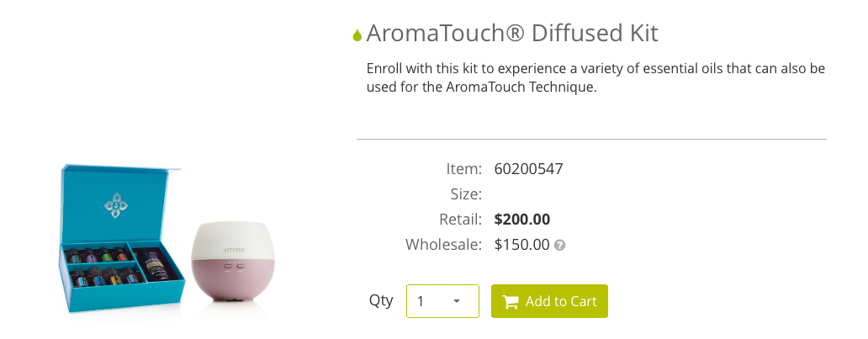Click the Size label
The width and height of the screenshot is (868, 339).
tap(465, 194)
